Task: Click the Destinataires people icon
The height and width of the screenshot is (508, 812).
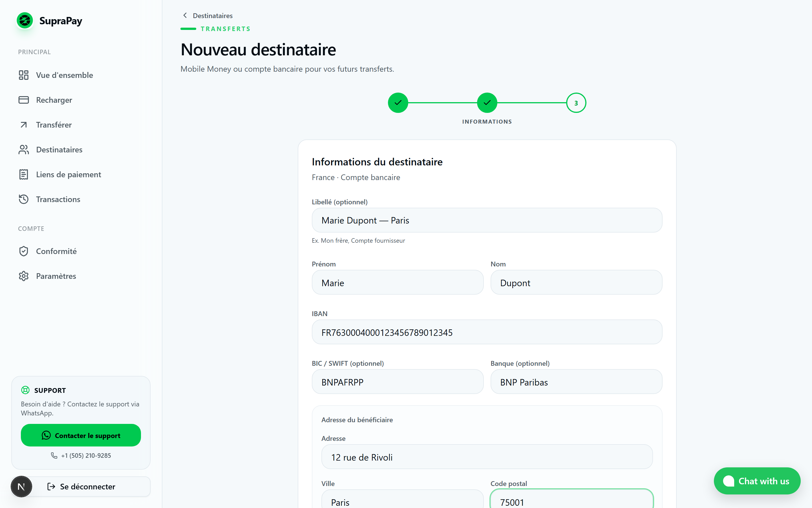Action: pyautogui.click(x=23, y=150)
